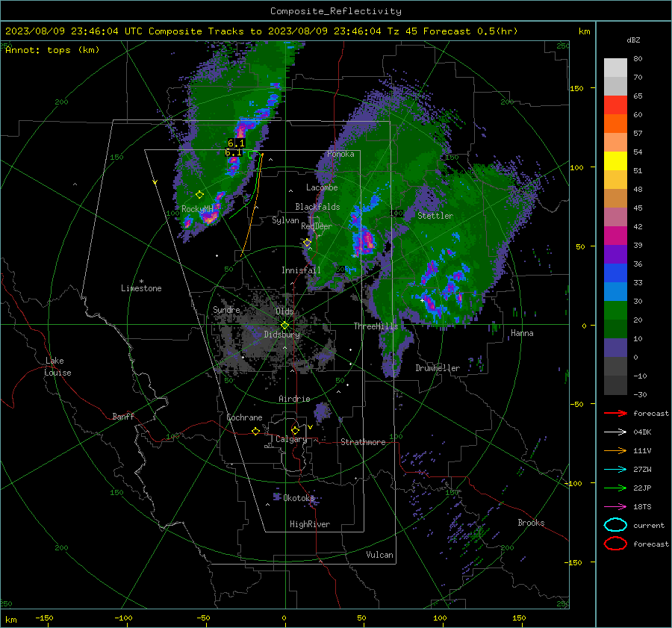Click the dBZ legend heading

pos(633,40)
